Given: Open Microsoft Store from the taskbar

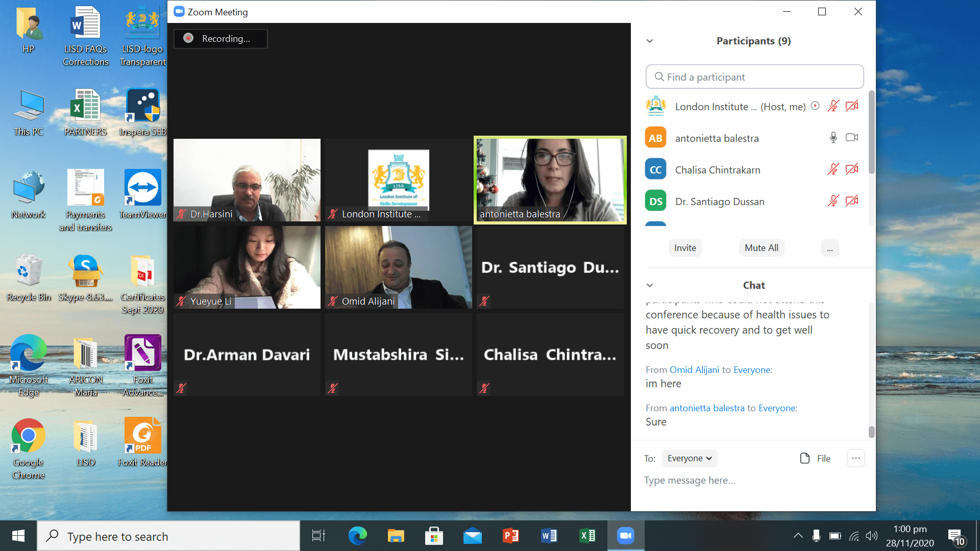Looking at the screenshot, I should click(x=434, y=536).
